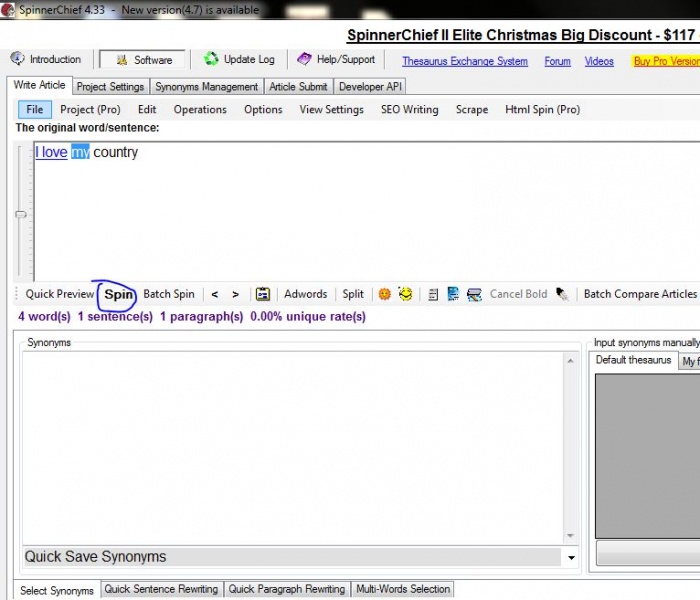Open the Edit menu
The width and height of the screenshot is (700, 600).
pos(147,109)
